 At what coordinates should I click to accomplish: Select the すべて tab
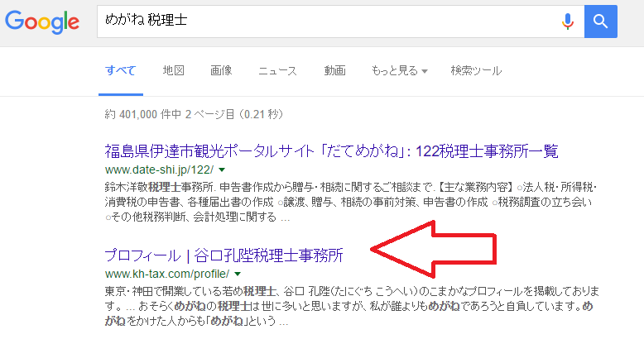pos(120,70)
